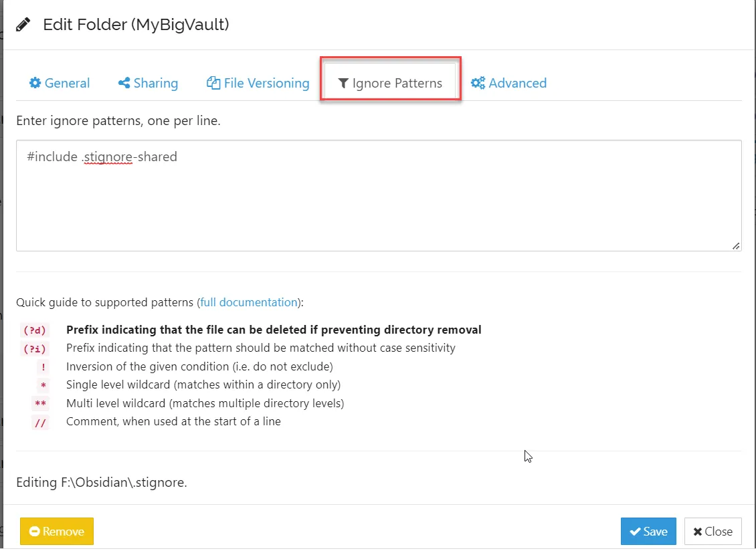756x557 pixels.
Task: Save the folder's ignore patterns
Action: pos(648,532)
